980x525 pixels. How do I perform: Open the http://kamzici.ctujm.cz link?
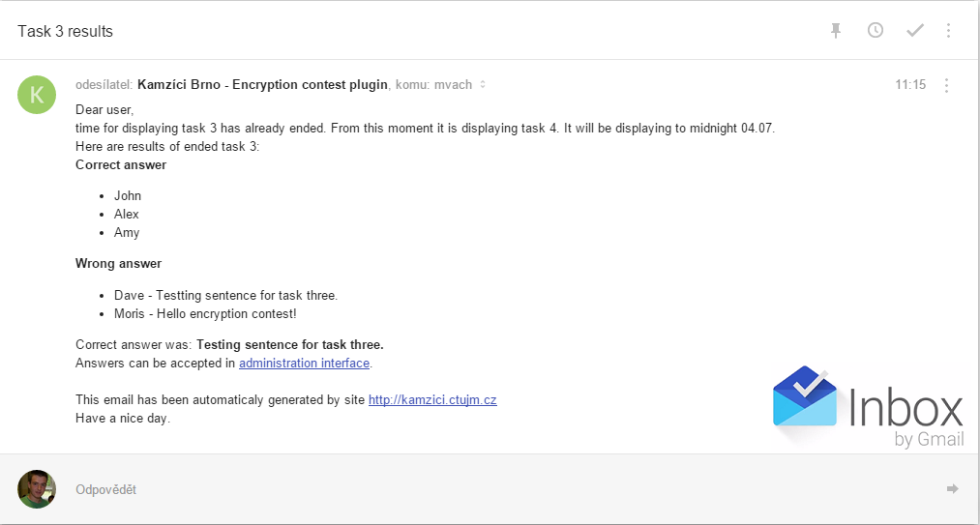[x=432, y=400]
